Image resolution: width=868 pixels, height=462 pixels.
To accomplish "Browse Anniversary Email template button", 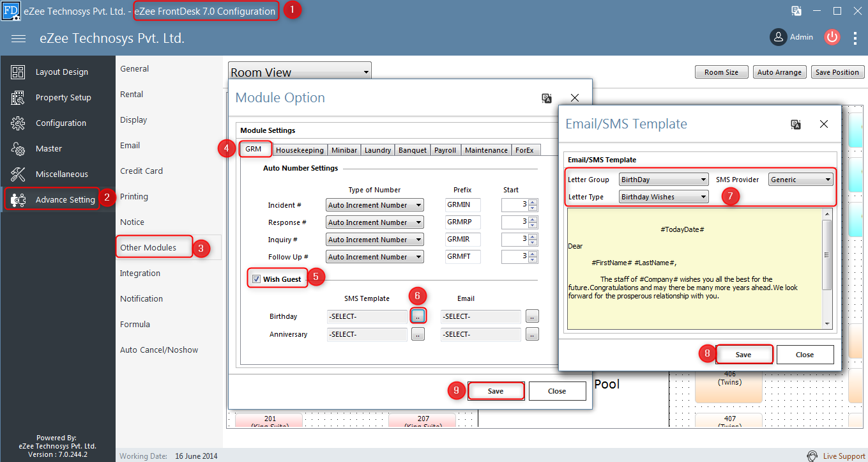I will coord(532,334).
